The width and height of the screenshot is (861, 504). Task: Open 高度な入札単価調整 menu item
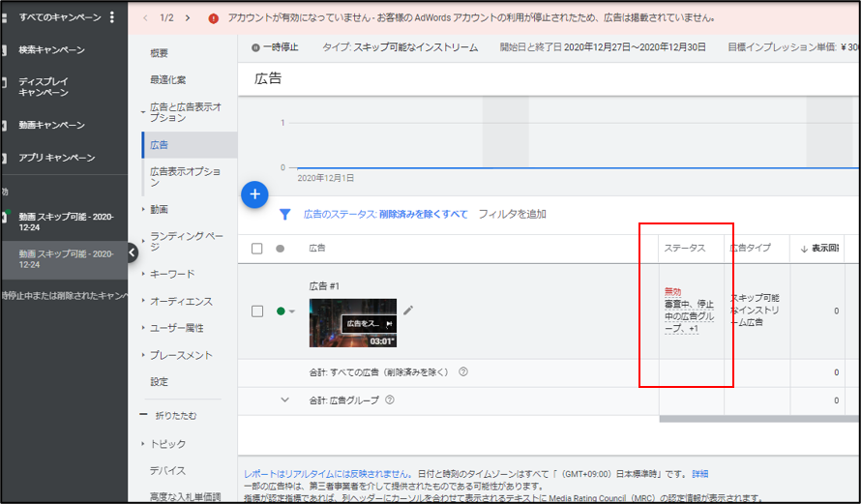point(185,496)
